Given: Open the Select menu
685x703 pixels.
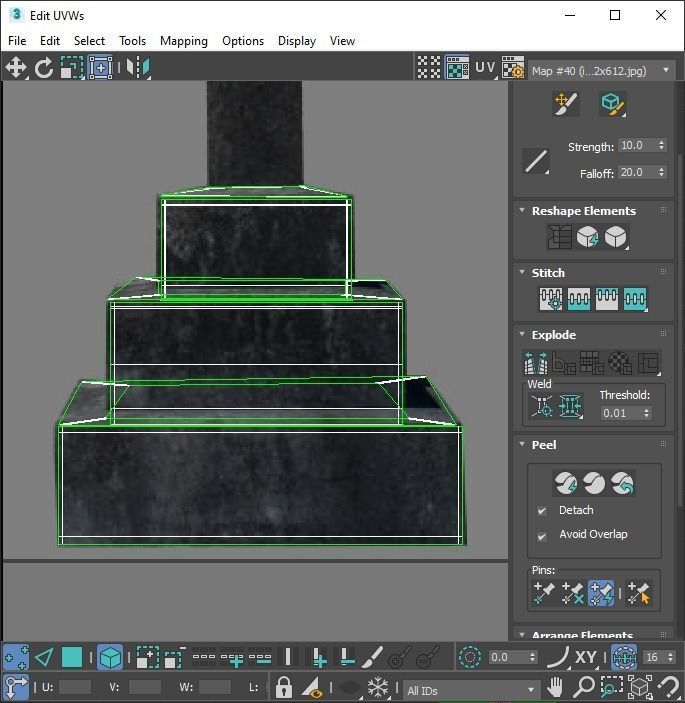Looking at the screenshot, I should [x=89, y=41].
